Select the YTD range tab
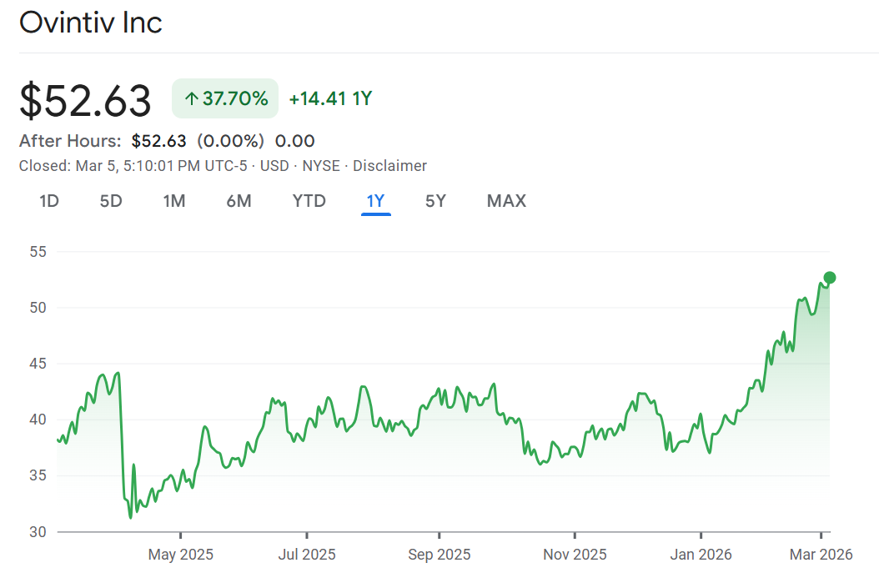Viewport: 879px width, 588px height. click(309, 201)
